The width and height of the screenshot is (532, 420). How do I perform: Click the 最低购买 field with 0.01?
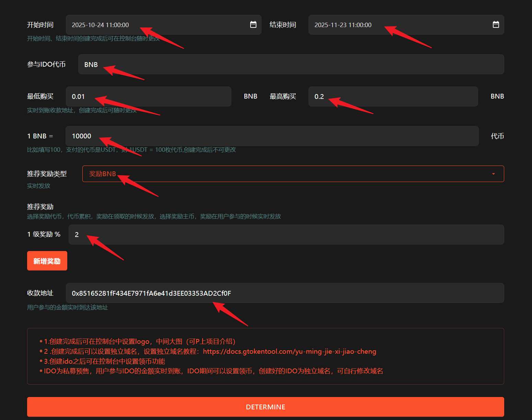click(148, 97)
